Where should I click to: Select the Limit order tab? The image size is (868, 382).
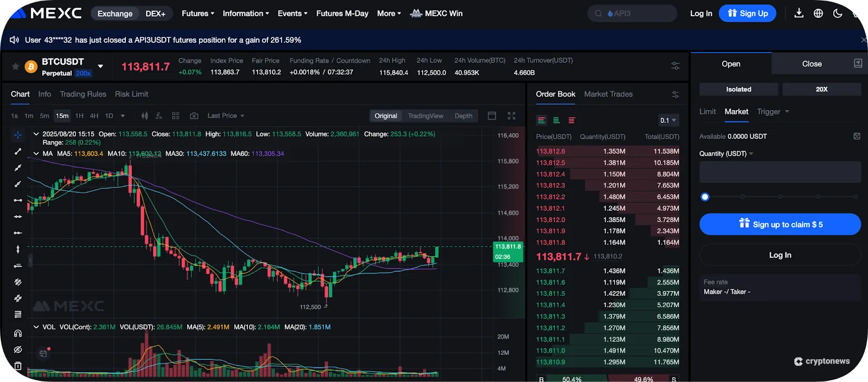point(707,112)
